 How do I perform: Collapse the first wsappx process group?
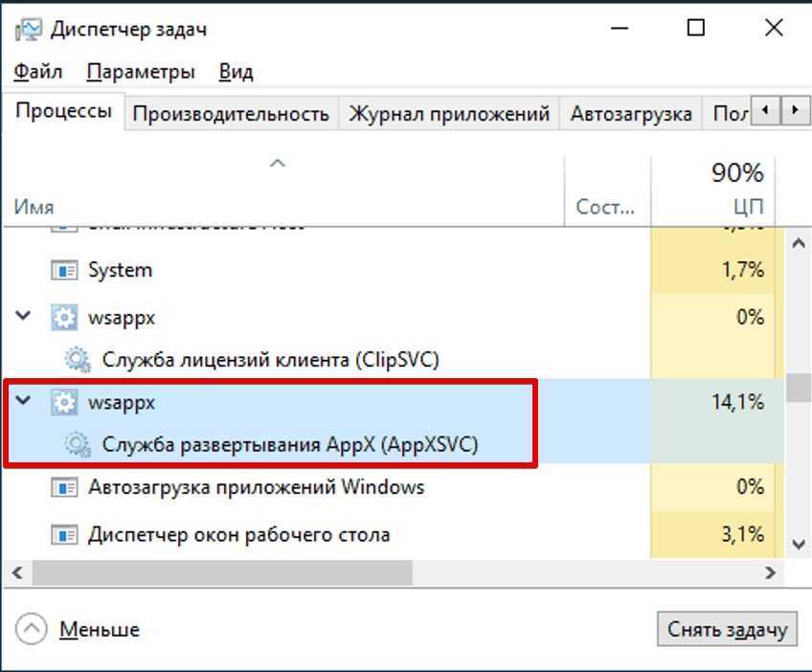(24, 317)
